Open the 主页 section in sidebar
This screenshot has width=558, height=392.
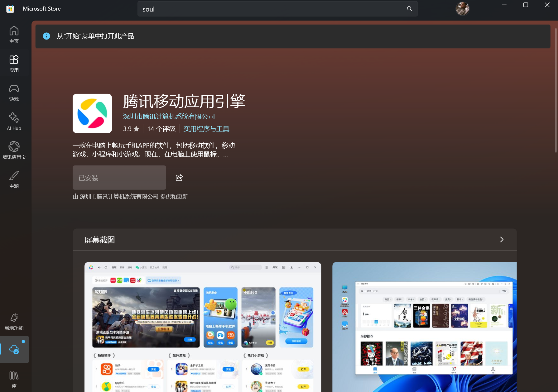click(x=14, y=34)
